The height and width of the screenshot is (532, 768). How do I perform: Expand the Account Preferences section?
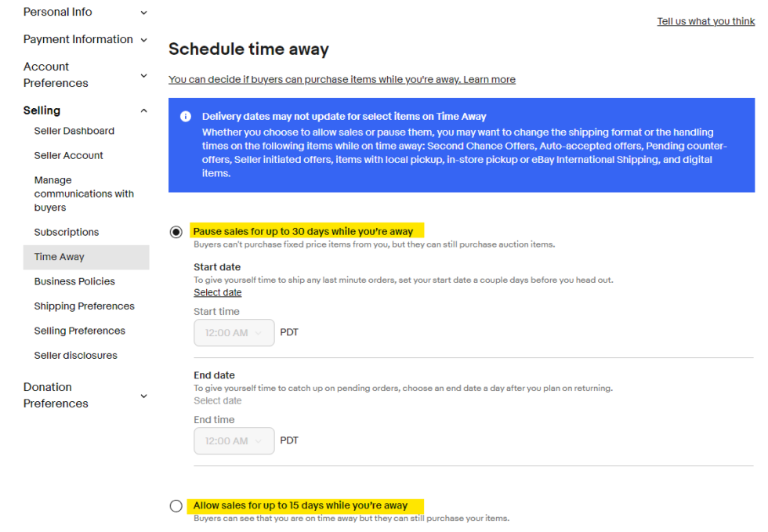pyautogui.click(x=143, y=75)
